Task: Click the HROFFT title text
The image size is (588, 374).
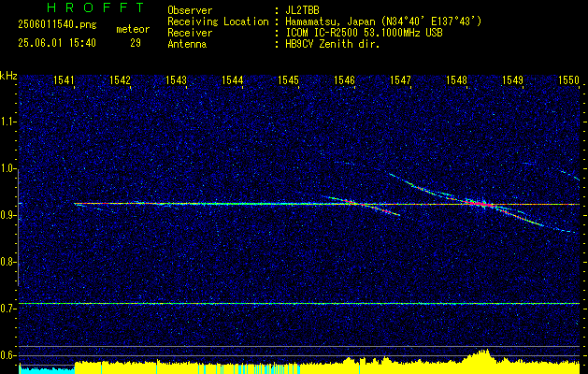Action: pos(96,7)
